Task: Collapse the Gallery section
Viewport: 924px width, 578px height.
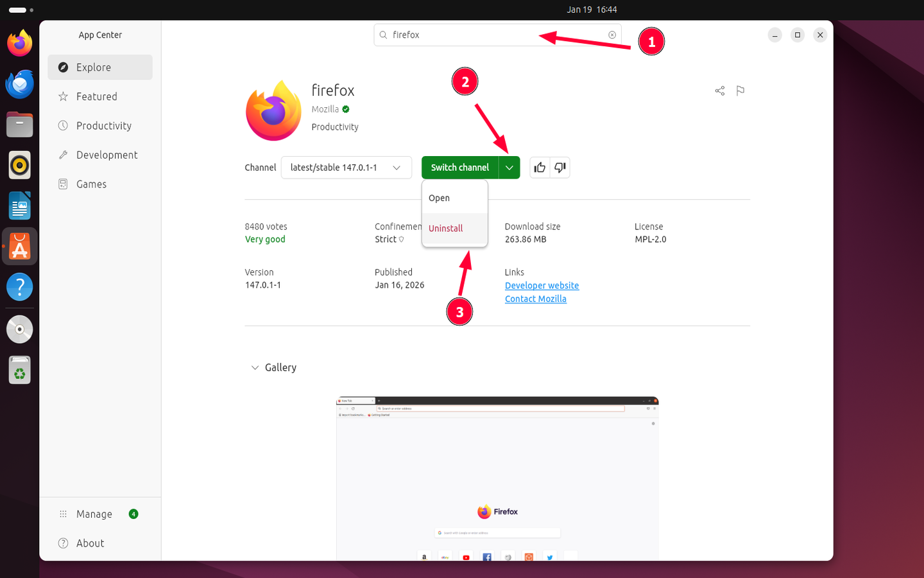Action: 255,367
